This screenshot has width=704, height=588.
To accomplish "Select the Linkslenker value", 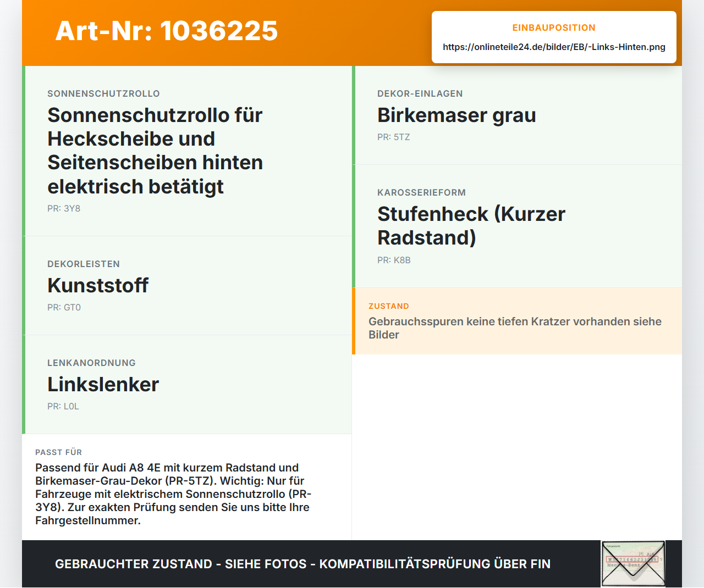I will 103,385.
